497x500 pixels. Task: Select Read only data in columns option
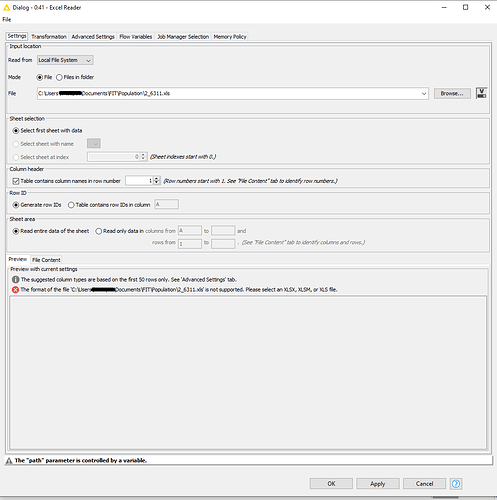99,231
